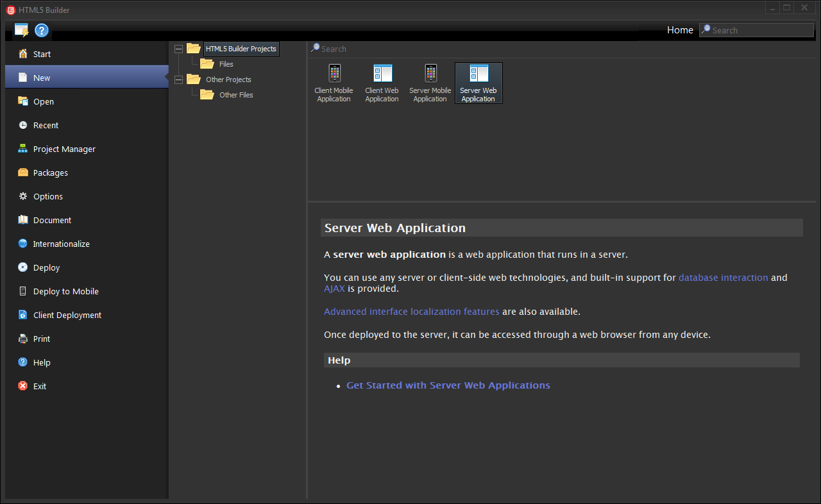The width and height of the screenshot is (821, 504).
Task: Select the Server Web Application project type
Action: 478,82
